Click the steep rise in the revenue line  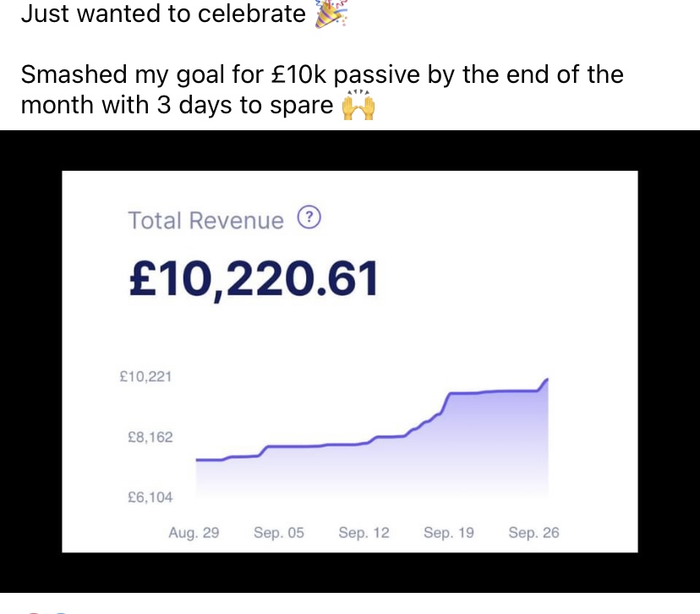tap(445, 403)
